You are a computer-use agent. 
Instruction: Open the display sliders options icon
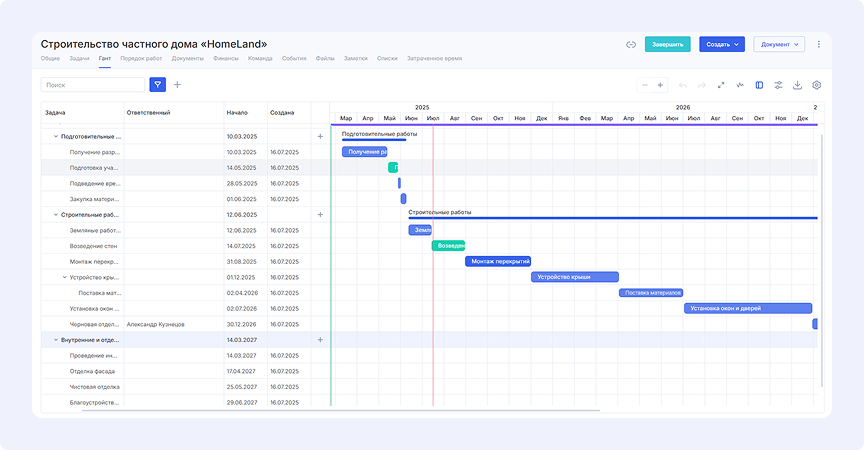[x=778, y=85]
